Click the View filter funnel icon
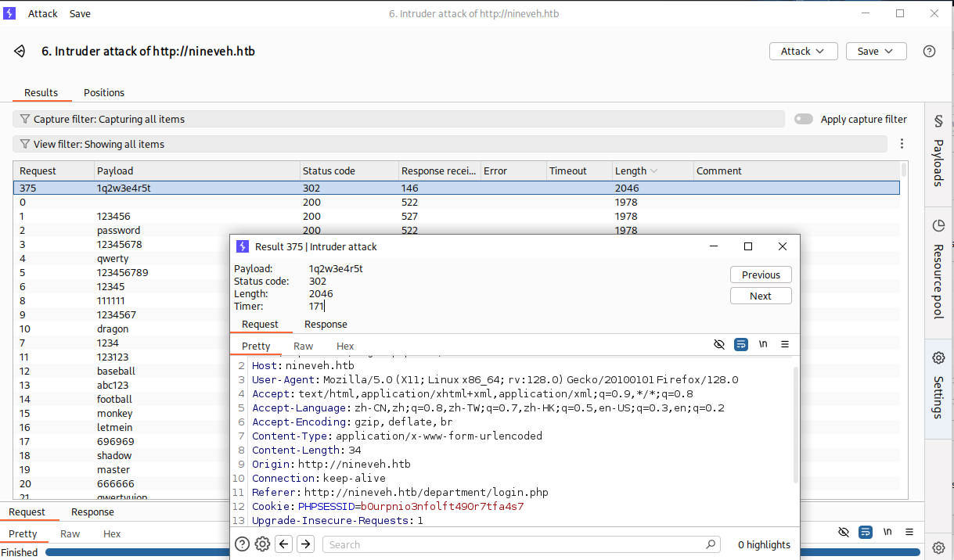 tap(25, 144)
